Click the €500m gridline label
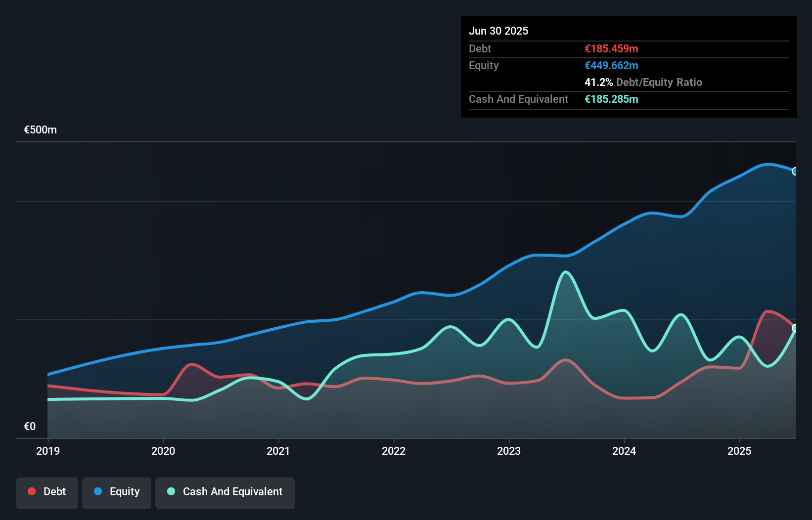Image resolution: width=812 pixels, height=520 pixels. (x=40, y=130)
